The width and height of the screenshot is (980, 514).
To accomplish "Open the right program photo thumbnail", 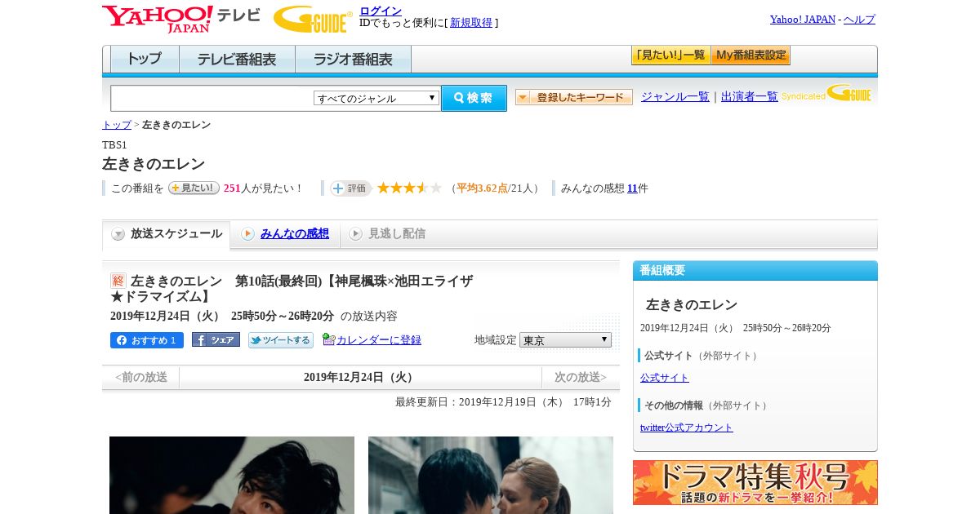I will [491, 475].
